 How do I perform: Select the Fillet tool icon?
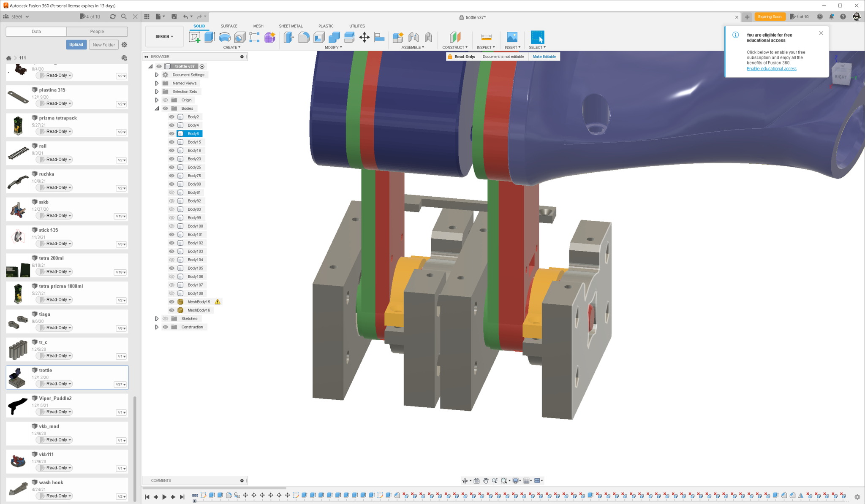[304, 37]
